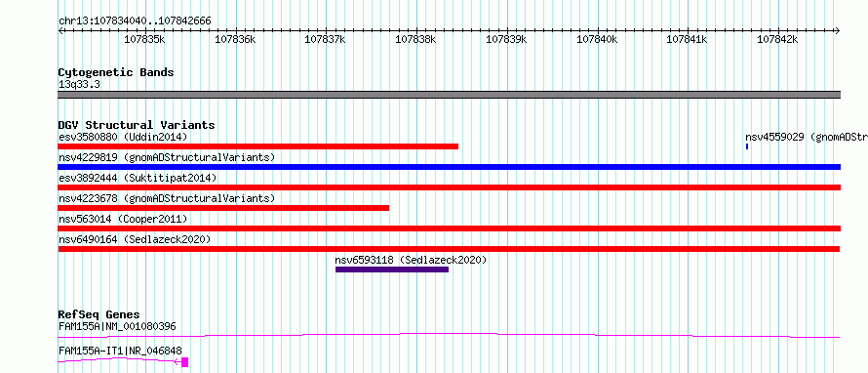Select the red esv3892444 variant bar
This screenshot has height=373, width=868.
pyautogui.click(x=449, y=187)
